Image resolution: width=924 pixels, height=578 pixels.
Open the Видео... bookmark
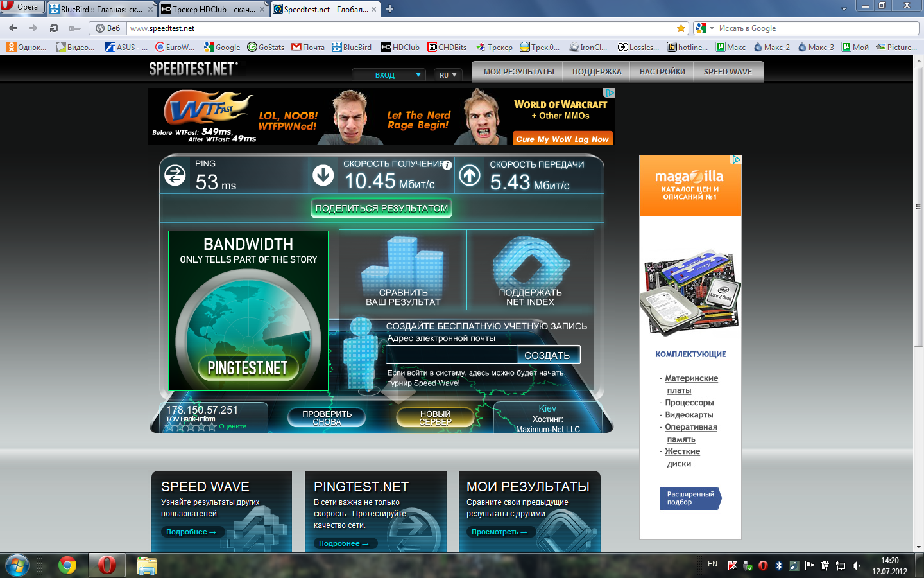tap(76, 47)
